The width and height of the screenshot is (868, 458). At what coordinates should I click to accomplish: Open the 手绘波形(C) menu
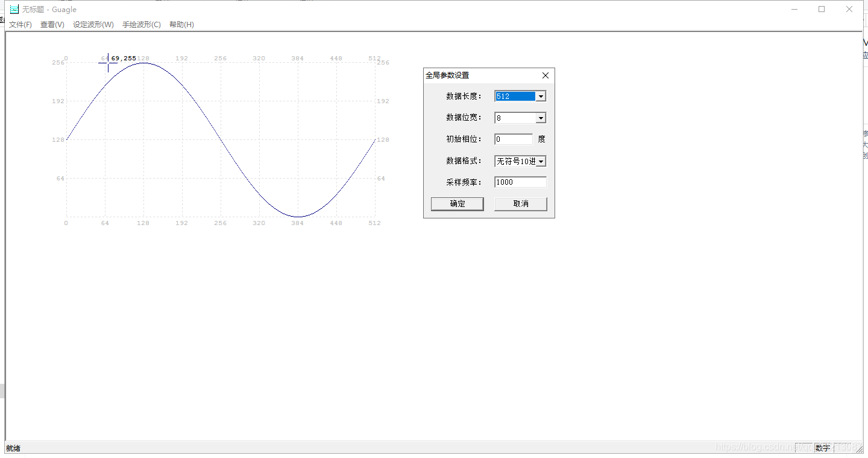[x=142, y=25]
